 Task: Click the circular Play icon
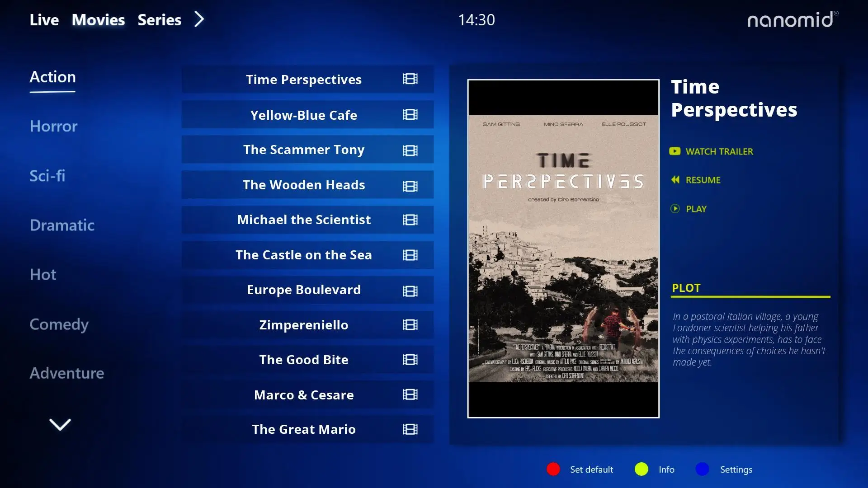pyautogui.click(x=675, y=209)
